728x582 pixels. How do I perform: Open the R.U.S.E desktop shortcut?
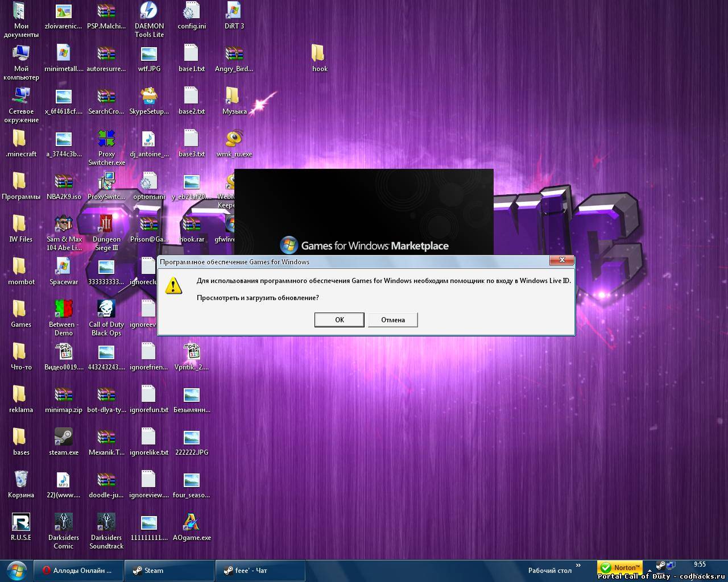[x=21, y=523]
